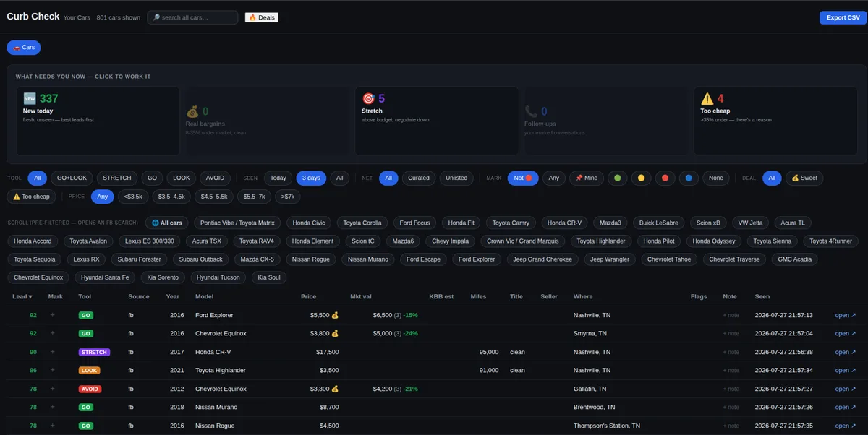Set Tool filter to STRETCH
The image size is (868, 435).
click(117, 178)
